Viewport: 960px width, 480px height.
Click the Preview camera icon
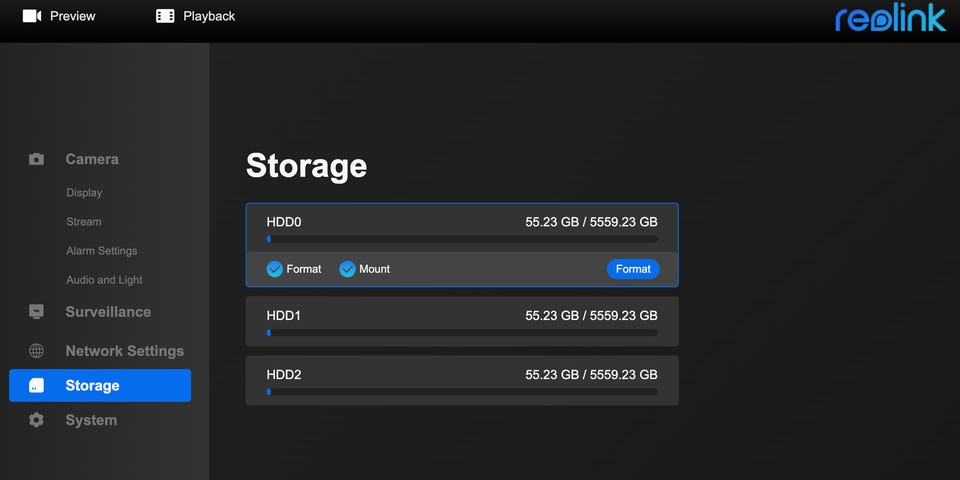pos(32,16)
